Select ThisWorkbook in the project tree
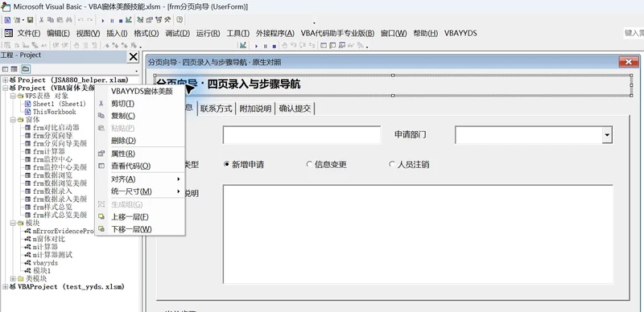 (54, 112)
